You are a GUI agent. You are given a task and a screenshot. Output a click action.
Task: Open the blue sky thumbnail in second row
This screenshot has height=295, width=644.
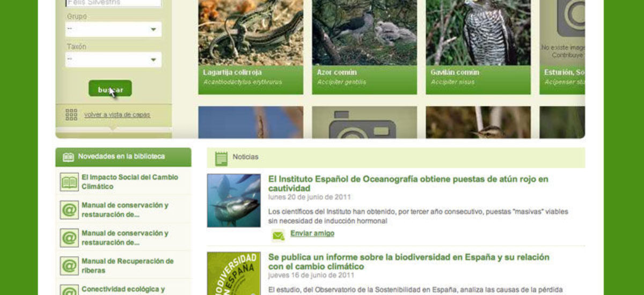click(x=251, y=122)
